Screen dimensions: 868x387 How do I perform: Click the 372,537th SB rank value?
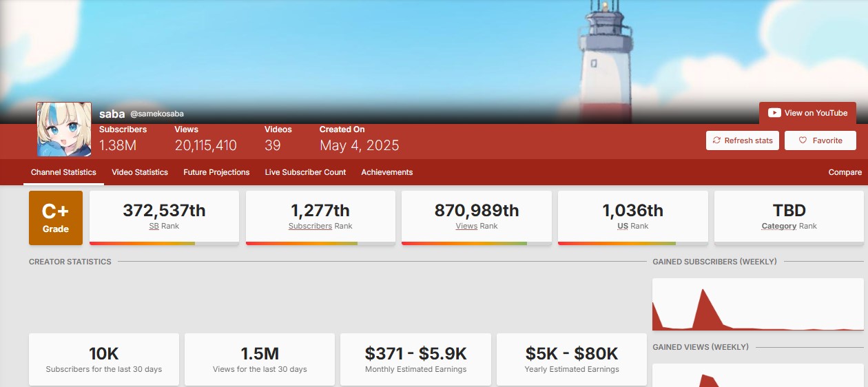[x=164, y=210]
